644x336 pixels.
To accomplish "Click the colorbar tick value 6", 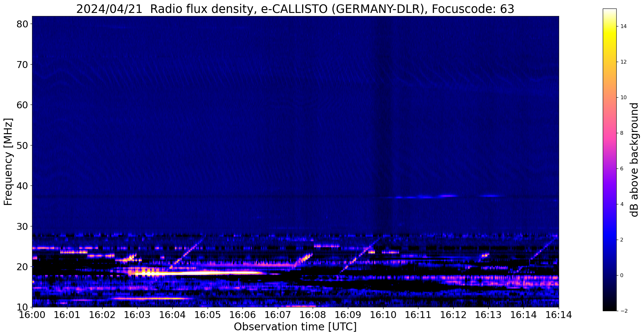I will click(x=622, y=169).
